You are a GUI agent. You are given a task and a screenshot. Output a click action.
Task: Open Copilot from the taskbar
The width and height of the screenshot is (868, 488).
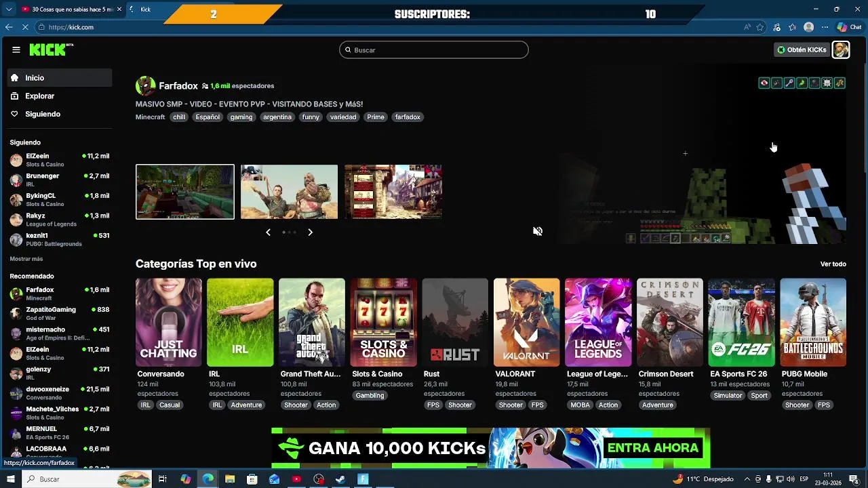point(186,479)
